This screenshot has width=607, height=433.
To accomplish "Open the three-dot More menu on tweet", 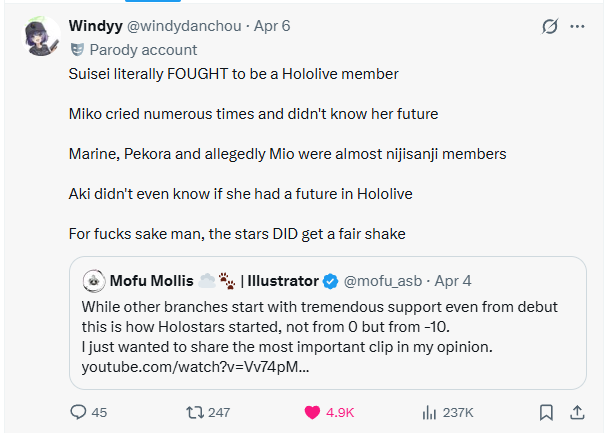I will (577, 26).
